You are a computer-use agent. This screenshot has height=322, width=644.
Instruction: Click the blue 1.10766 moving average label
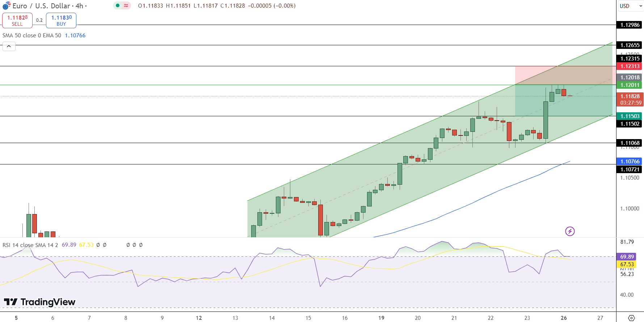point(630,162)
